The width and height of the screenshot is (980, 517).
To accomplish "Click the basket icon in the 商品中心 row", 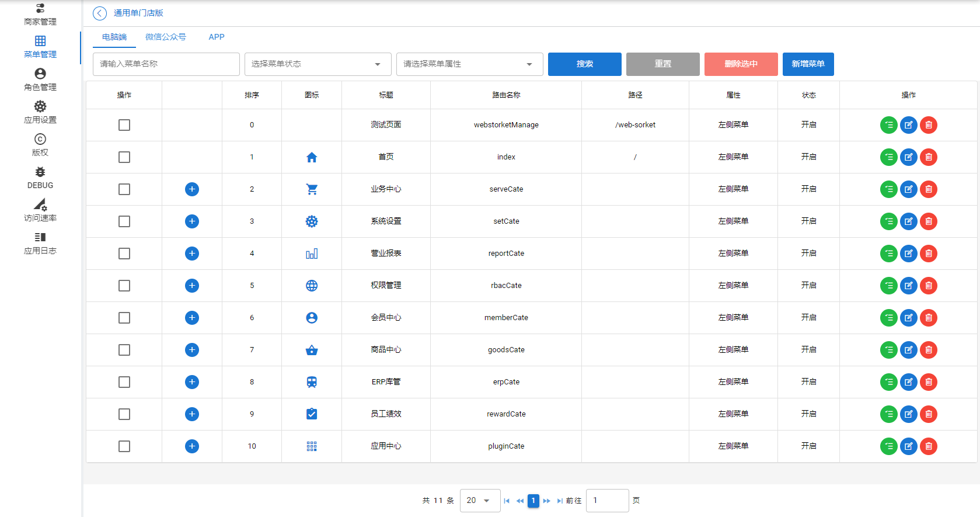I will coord(312,350).
